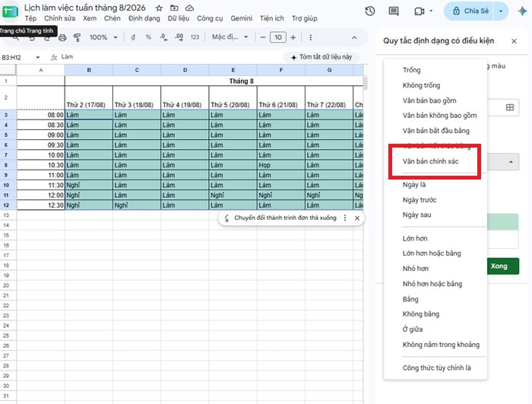Decrease font size minus button
Viewport: 532px width, 404px height.
pos(263,37)
